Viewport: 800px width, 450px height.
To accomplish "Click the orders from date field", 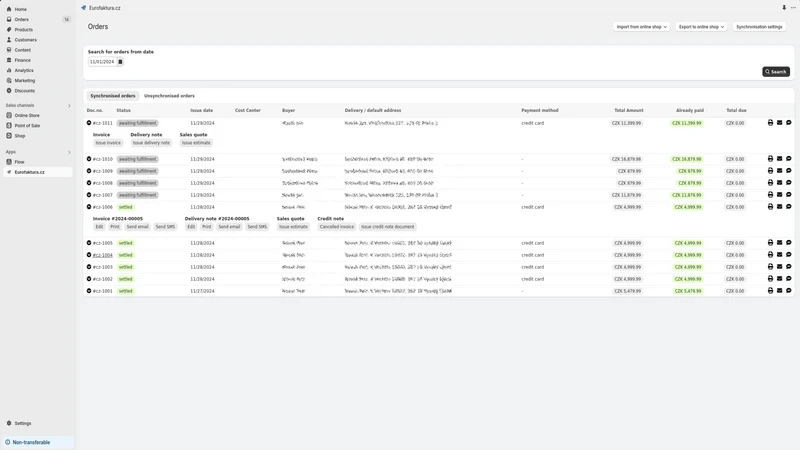I will (102, 62).
